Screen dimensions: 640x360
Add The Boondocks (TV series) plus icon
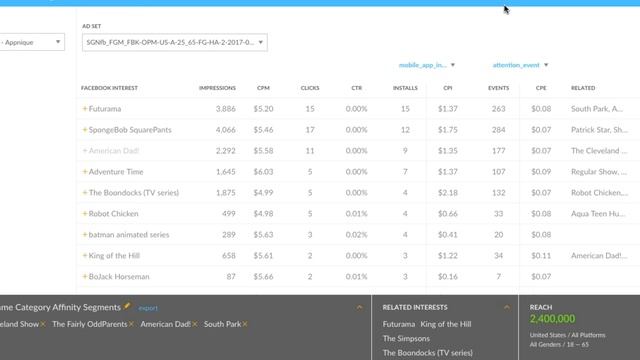(85, 193)
